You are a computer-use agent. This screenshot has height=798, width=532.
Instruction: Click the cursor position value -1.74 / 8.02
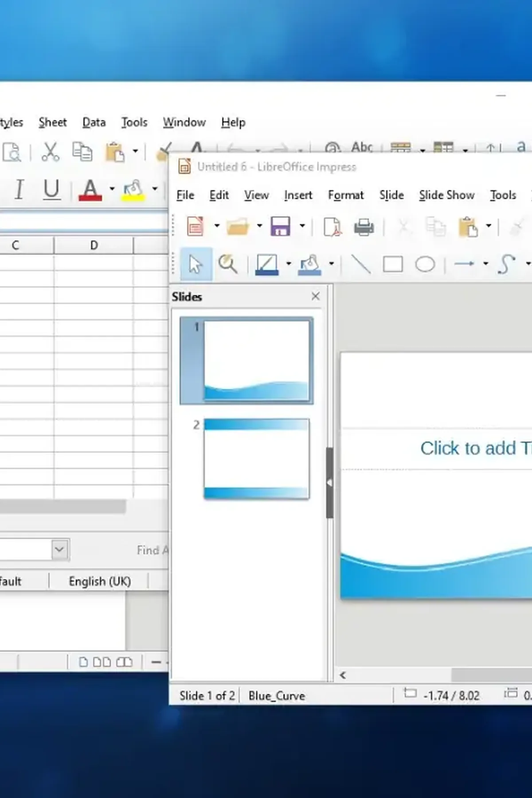tap(451, 696)
